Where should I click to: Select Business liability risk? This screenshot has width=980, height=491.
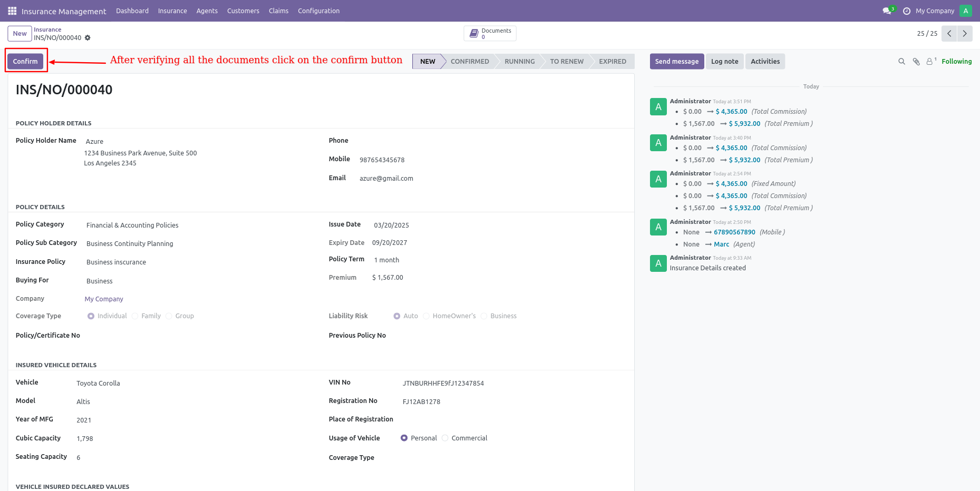tap(484, 316)
